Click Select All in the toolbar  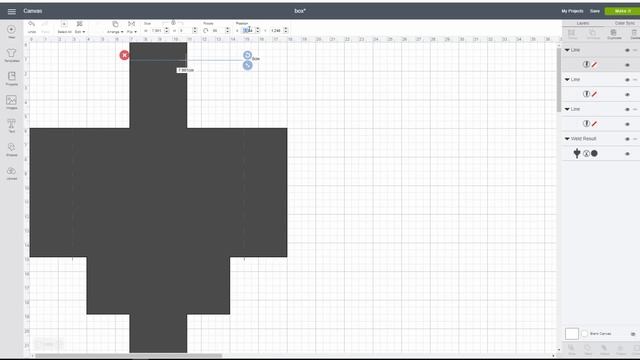pos(64,27)
